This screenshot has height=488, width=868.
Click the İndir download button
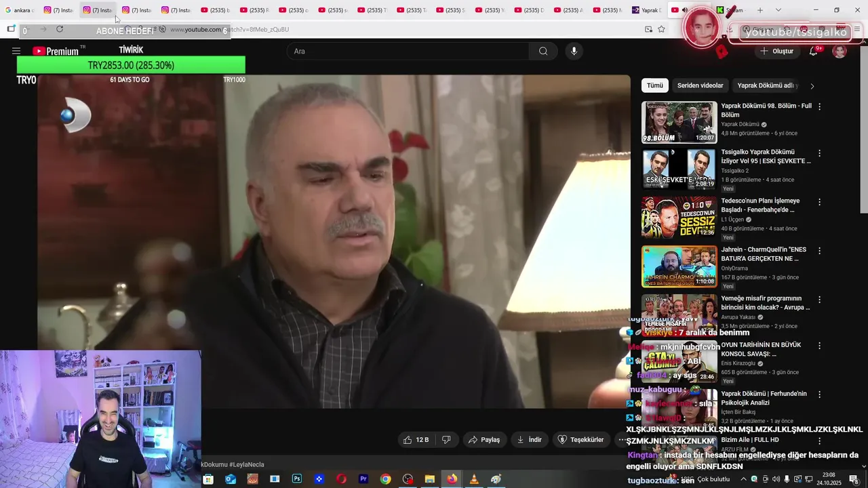tap(529, 440)
